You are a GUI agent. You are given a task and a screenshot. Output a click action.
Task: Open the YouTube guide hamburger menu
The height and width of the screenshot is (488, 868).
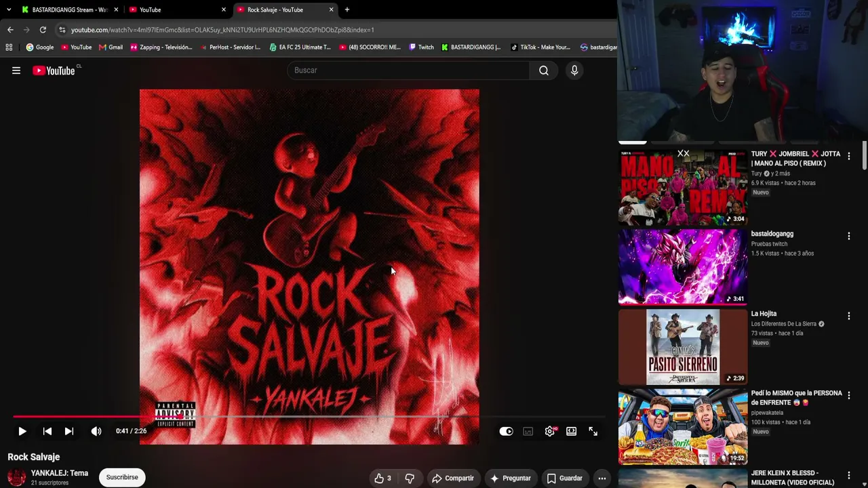16,70
